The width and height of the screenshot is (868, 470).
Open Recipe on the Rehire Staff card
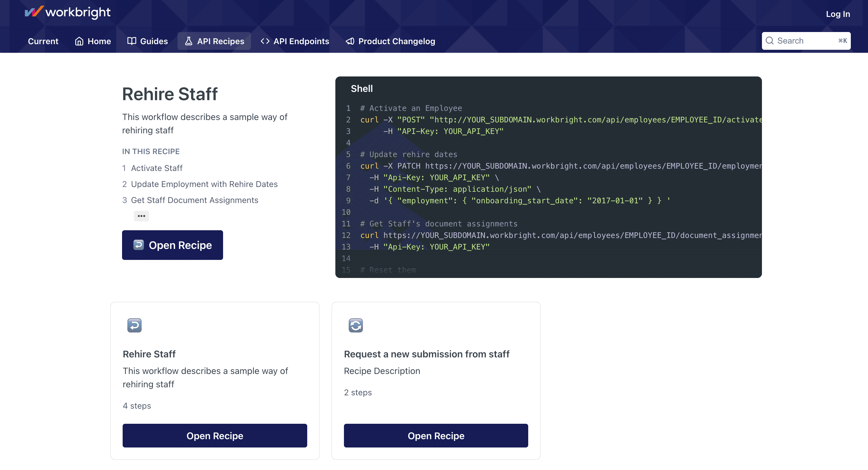[215, 436]
